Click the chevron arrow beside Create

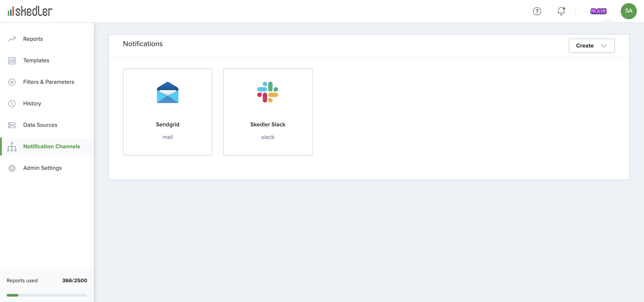point(604,46)
